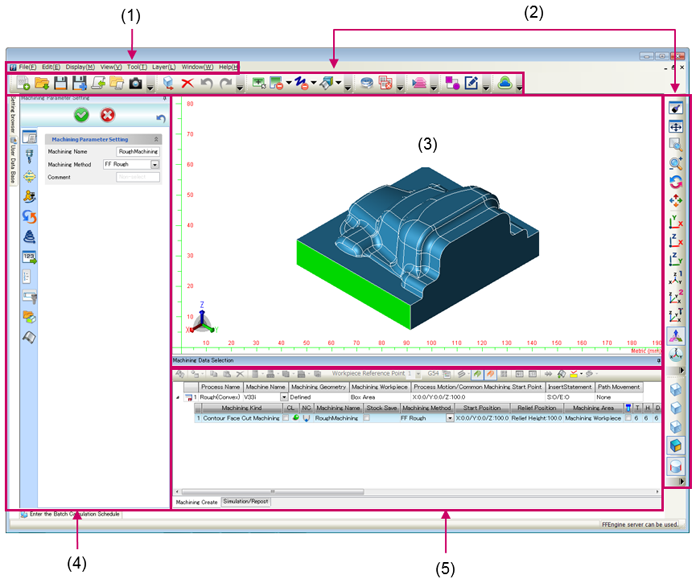This screenshot has height=579, width=700.
Task: Click the Redo arrow in main toolbar
Action: pos(226,83)
